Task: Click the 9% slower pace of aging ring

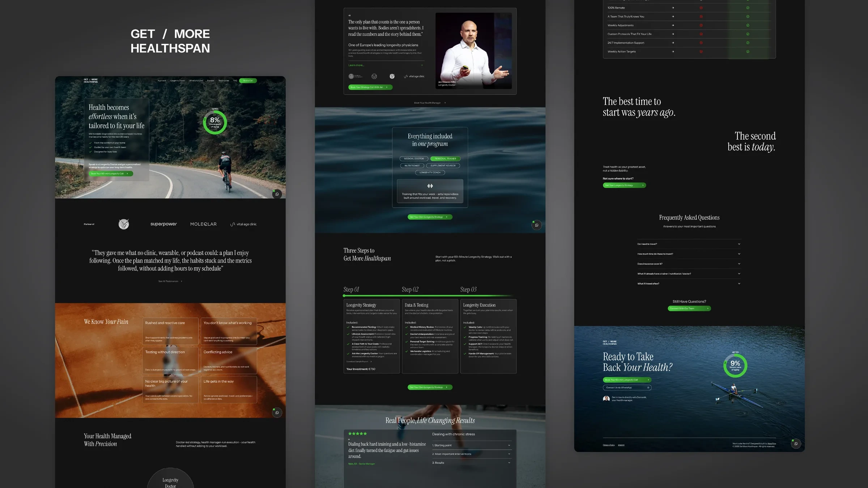Action: (x=735, y=366)
